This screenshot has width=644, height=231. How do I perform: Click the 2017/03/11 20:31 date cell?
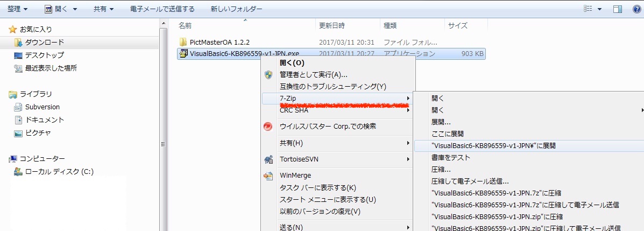(346, 42)
